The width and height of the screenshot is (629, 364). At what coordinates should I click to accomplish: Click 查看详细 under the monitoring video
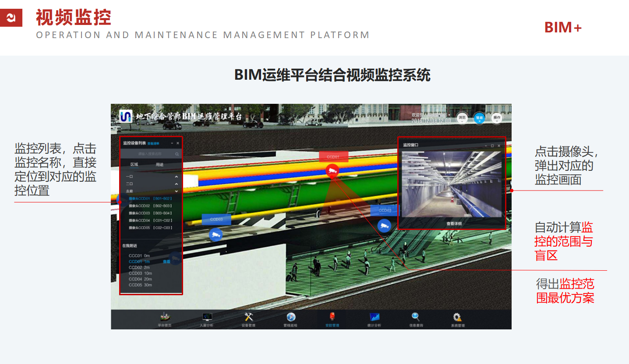coord(454,223)
